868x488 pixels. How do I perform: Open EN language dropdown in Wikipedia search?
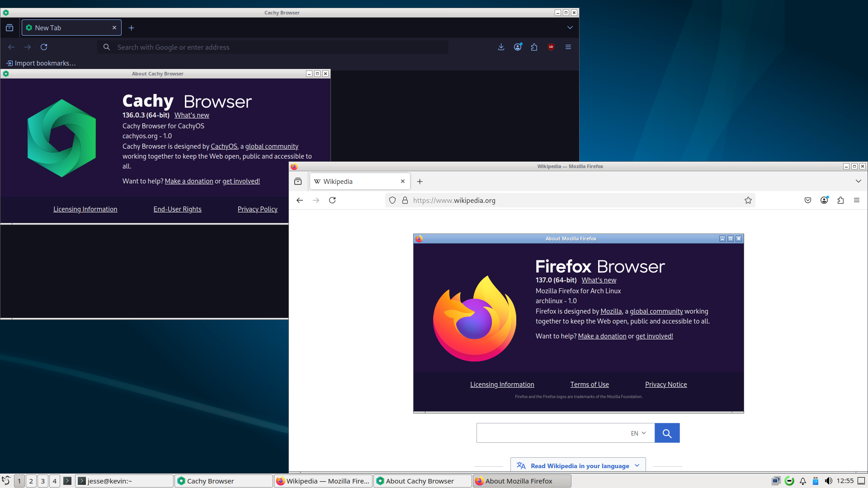[x=638, y=433]
